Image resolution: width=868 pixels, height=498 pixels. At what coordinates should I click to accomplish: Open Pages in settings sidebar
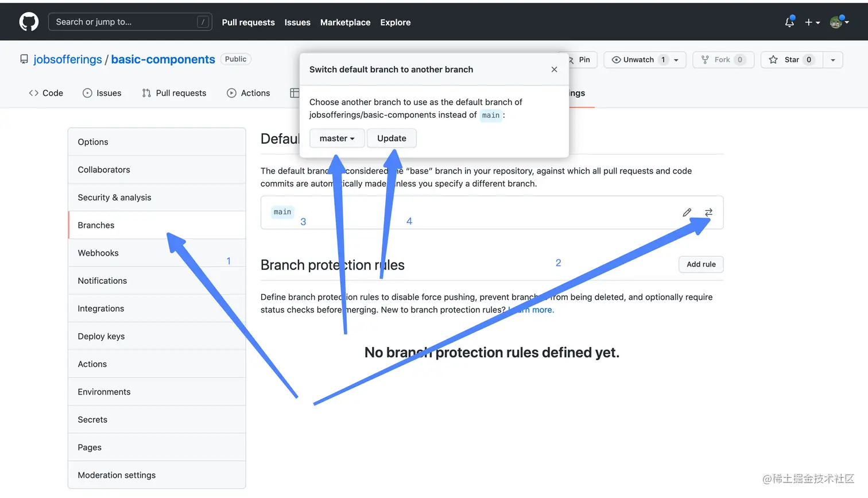coord(157,447)
